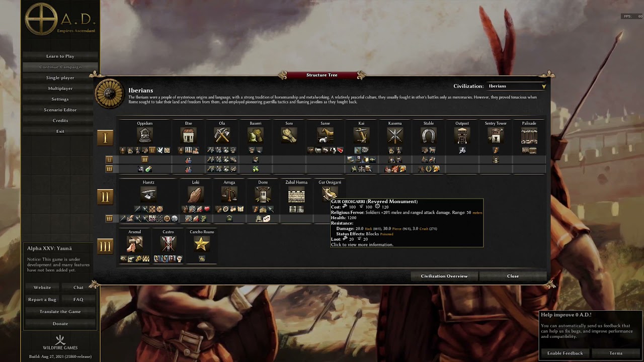The image size is (644, 362).
Task: Select the Castro fortress icon
Action: pyautogui.click(x=168, y=244)
